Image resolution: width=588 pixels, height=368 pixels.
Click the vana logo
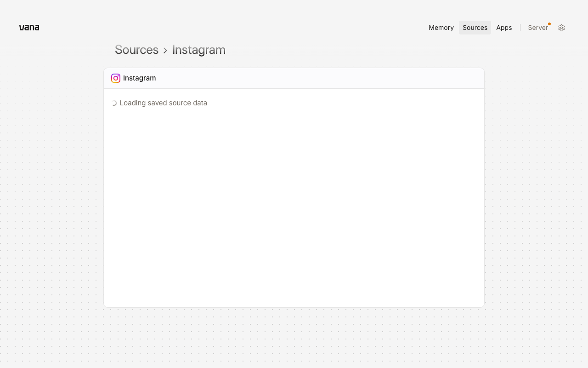(29, 28)
